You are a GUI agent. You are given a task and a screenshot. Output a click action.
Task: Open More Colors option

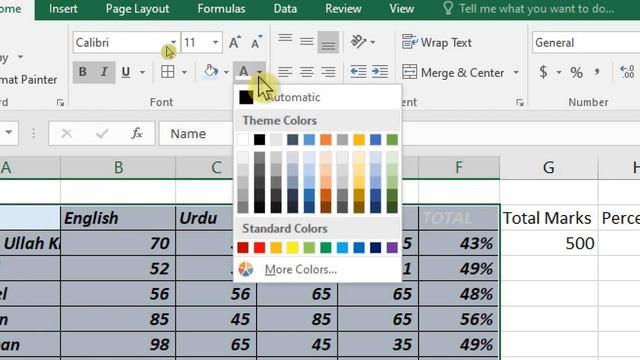tap(317, 269)
